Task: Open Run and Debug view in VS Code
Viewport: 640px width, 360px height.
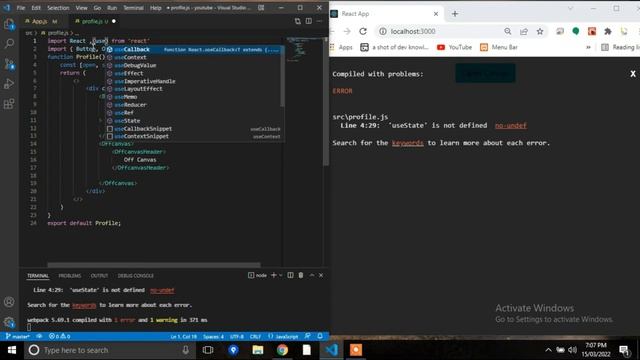Action: point(9,84)
